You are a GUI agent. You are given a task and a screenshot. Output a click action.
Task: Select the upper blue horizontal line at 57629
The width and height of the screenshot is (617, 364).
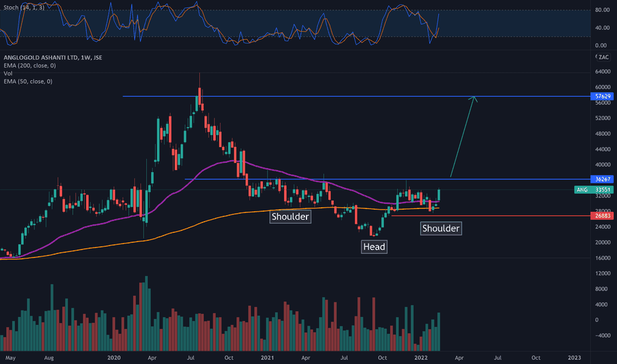tap(357, 96)
